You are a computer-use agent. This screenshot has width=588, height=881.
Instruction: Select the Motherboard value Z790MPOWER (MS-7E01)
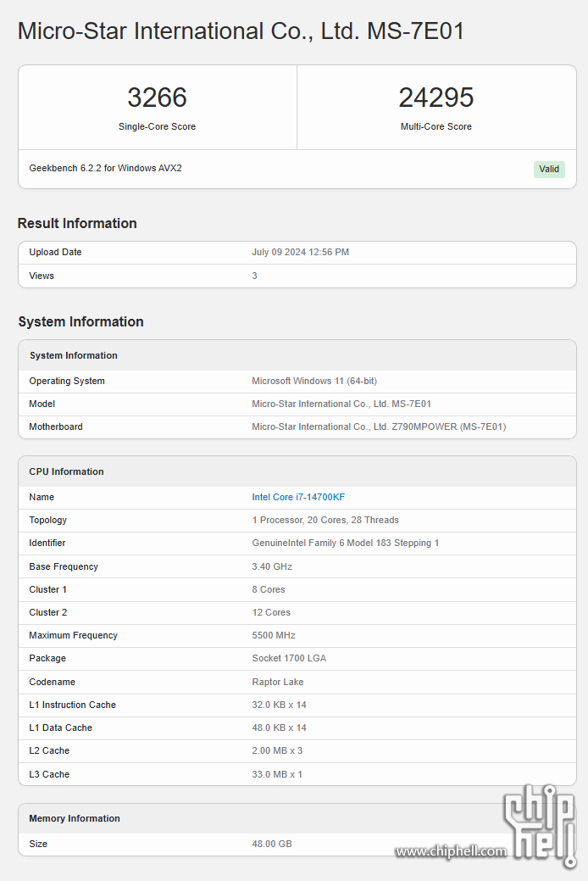click(379, 427)
